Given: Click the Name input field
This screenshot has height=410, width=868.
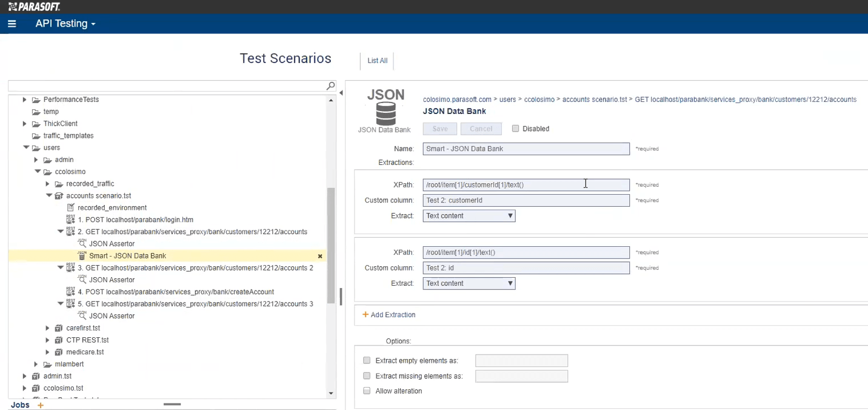Looking at the screenshot, I should point(526,149).
